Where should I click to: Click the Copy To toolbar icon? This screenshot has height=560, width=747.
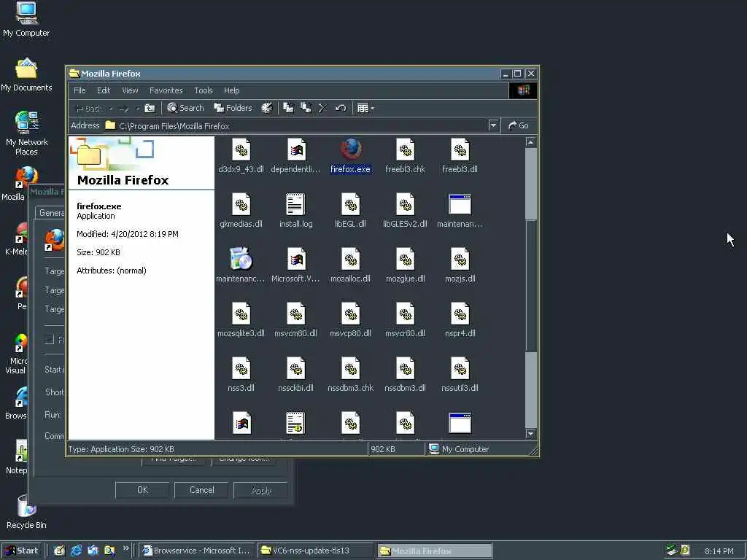pyautogui.click(x=306, y=108)
